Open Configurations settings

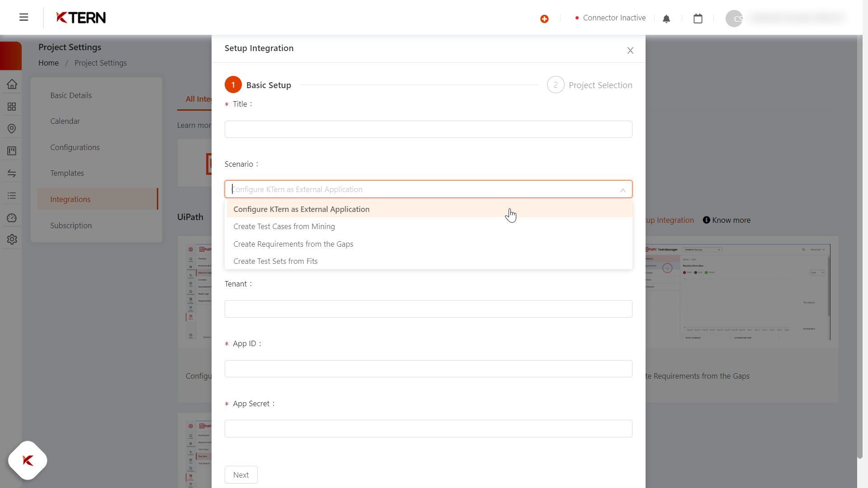click(x=75, y=147)
